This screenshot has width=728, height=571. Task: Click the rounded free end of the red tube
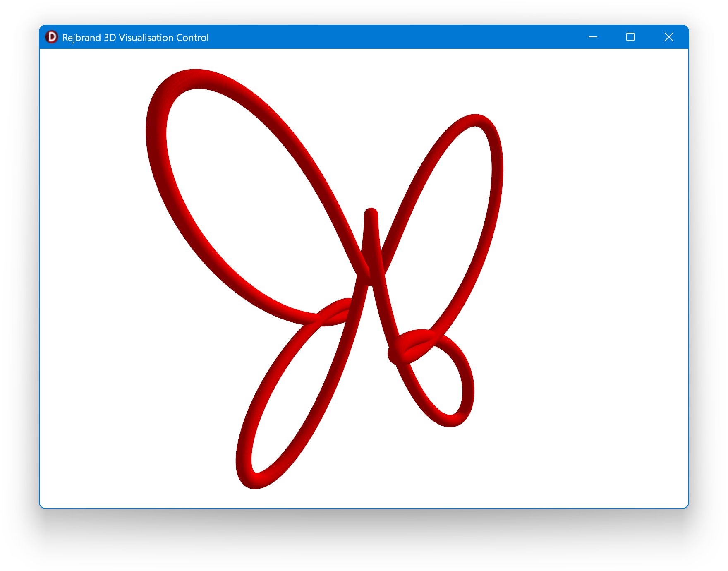[x=371, y=214]
